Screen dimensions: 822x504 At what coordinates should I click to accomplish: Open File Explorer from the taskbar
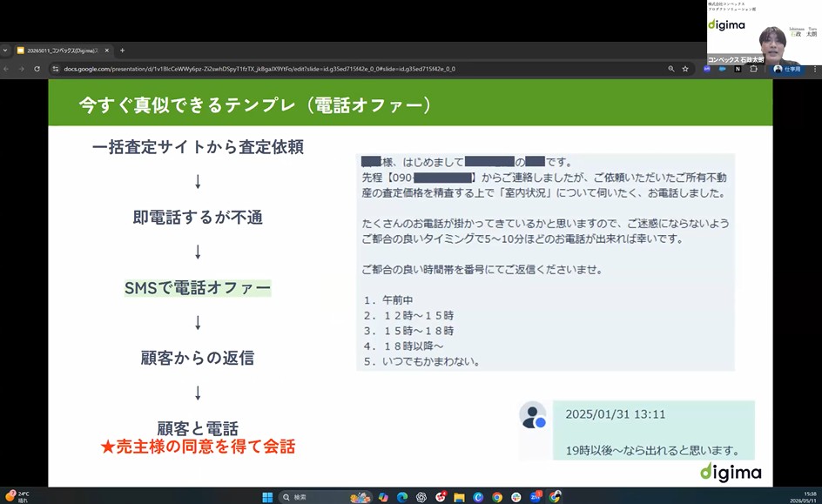[459, 497]
